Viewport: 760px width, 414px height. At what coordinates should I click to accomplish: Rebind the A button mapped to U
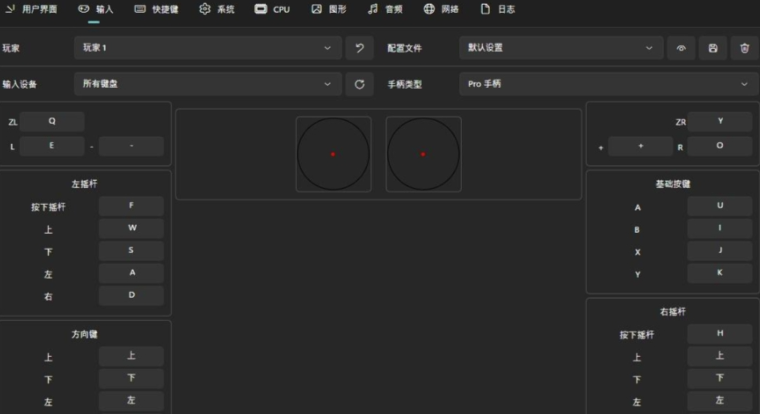click(719, 206)
